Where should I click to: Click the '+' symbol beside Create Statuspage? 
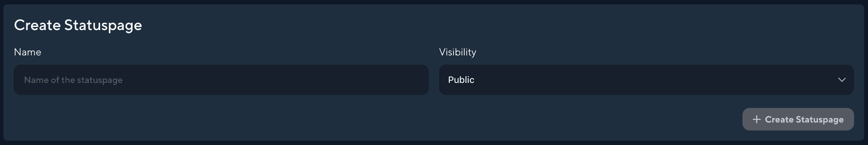[756, 119]
